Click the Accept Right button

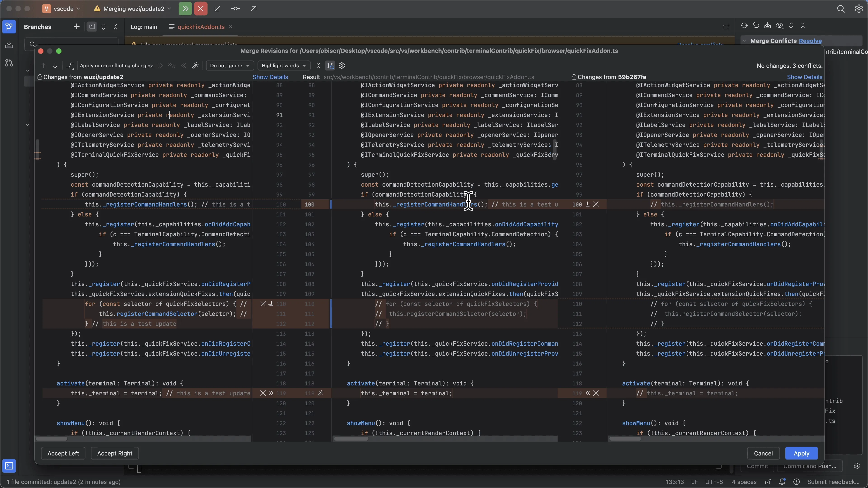tap(115, 453)
